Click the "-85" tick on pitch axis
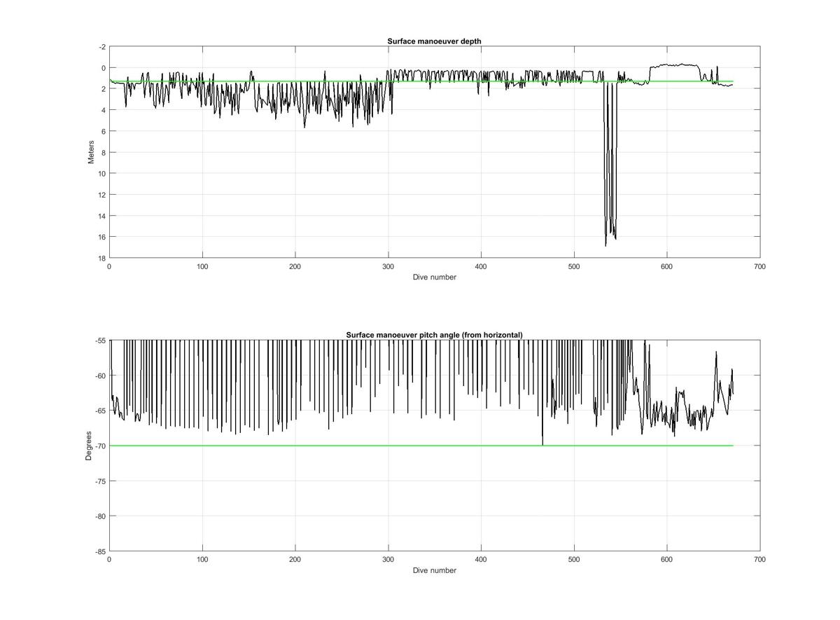The height and width of the screenshot is (620, 840). click(x=101, y=551)
